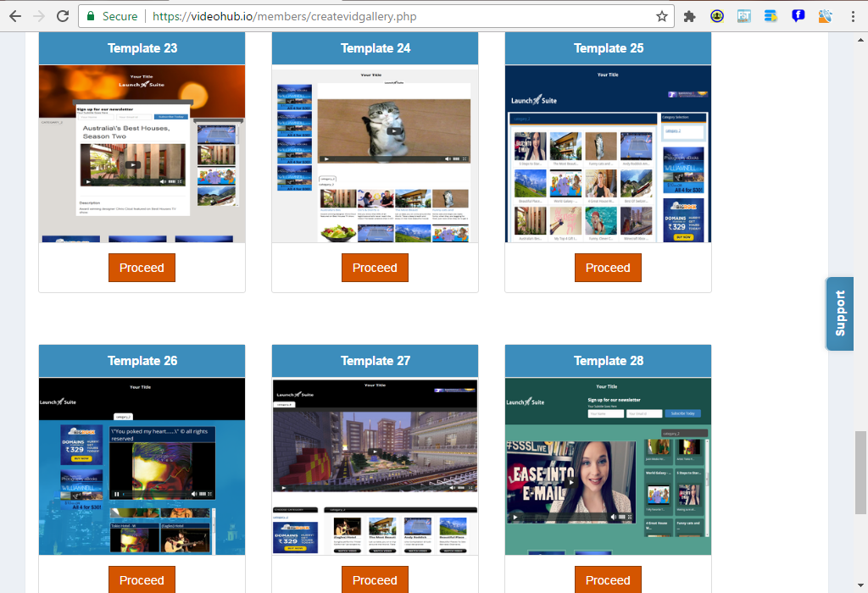The width and height of the screenshot is (868, 593).
Task: Click Proceed under Template 28
Action: 608,579
